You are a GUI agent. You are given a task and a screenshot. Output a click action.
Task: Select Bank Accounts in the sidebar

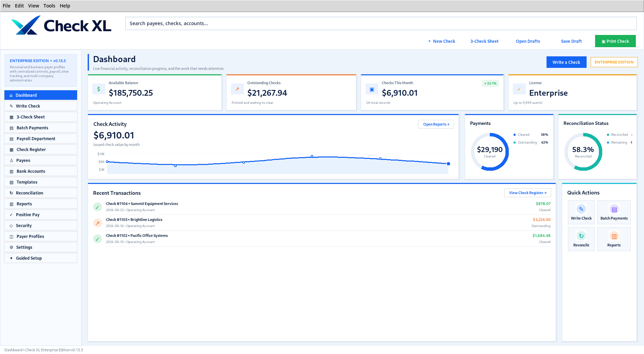[x=41, y=171]
